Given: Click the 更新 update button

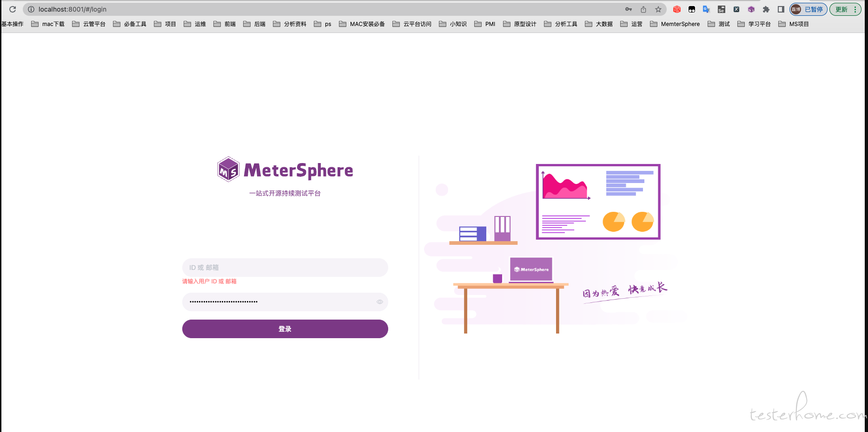Looking at the screenshot, I should click(x=845, y=9).
